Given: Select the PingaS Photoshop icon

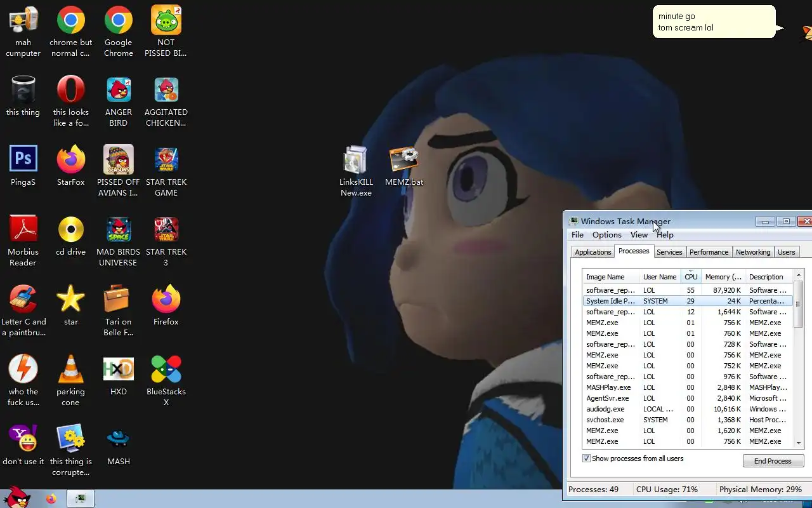Looking at the screenshot, I should [23, 166].
